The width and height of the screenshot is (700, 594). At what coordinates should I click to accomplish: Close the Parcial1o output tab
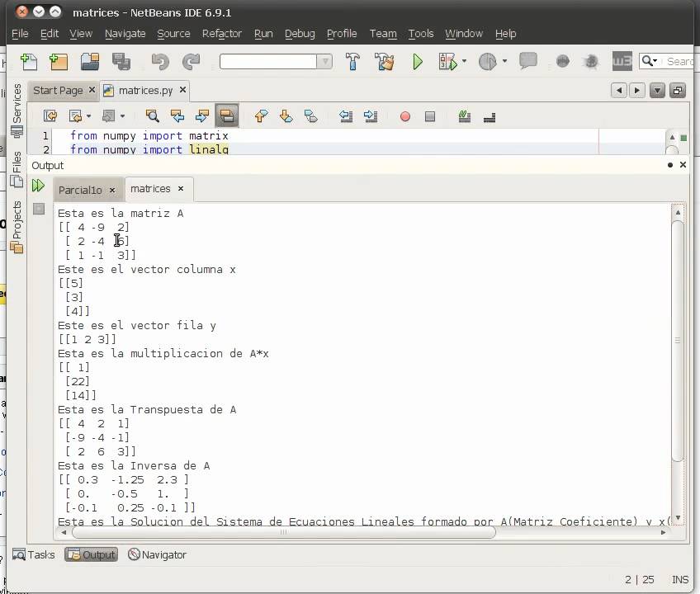112,190
